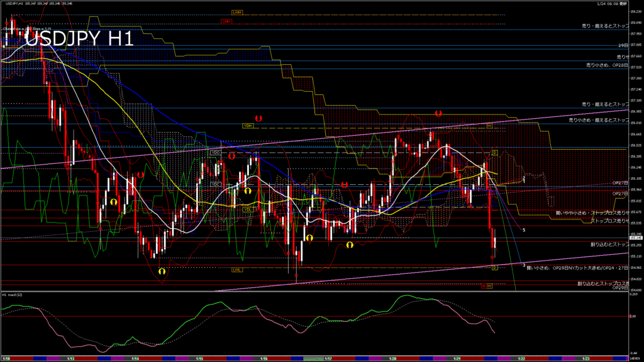
Task: Click the current price box 155.345
Action: click(x=636, y=238)
